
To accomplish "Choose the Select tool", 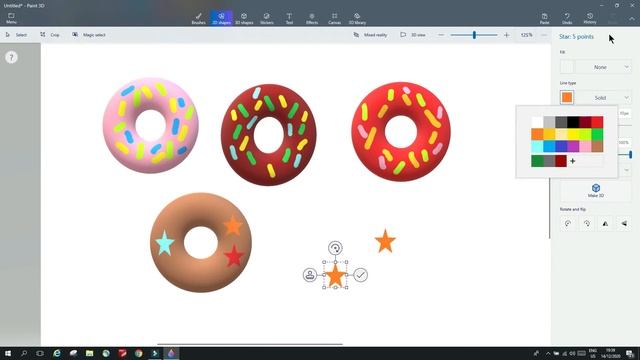I will 16,35.
